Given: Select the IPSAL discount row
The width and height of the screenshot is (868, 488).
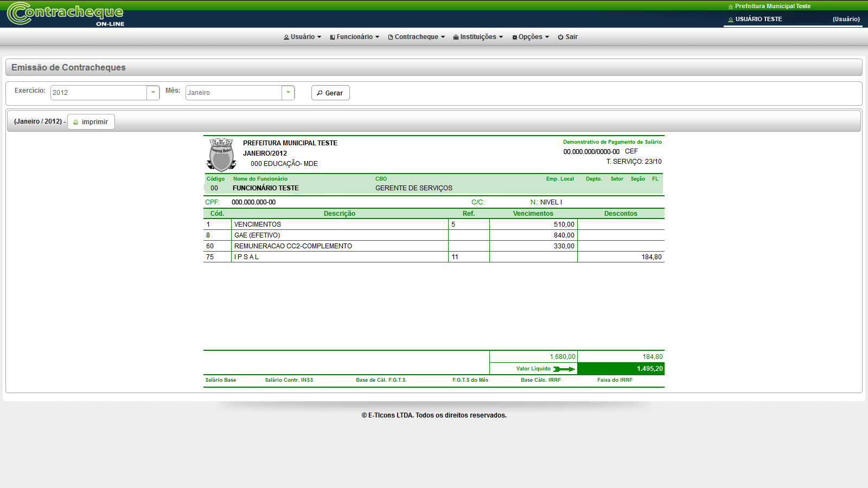Looking at the screenshot, I should (x=339, y=257).
